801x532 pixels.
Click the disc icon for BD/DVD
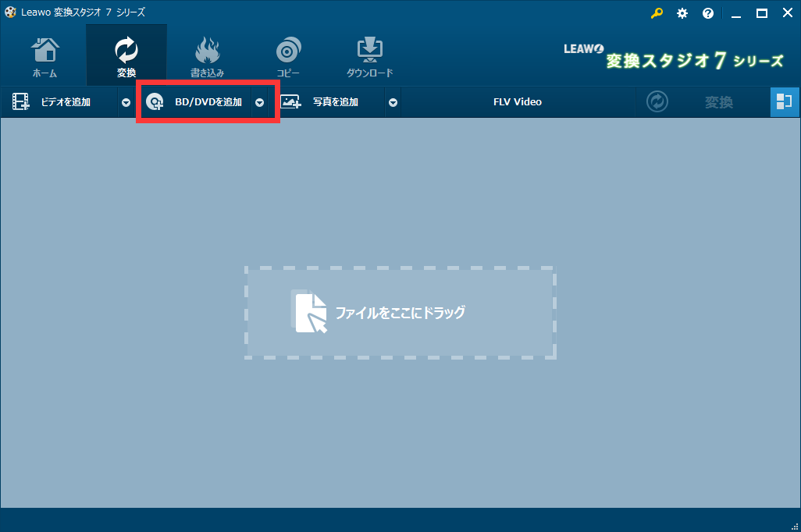(x=155, y=102)
